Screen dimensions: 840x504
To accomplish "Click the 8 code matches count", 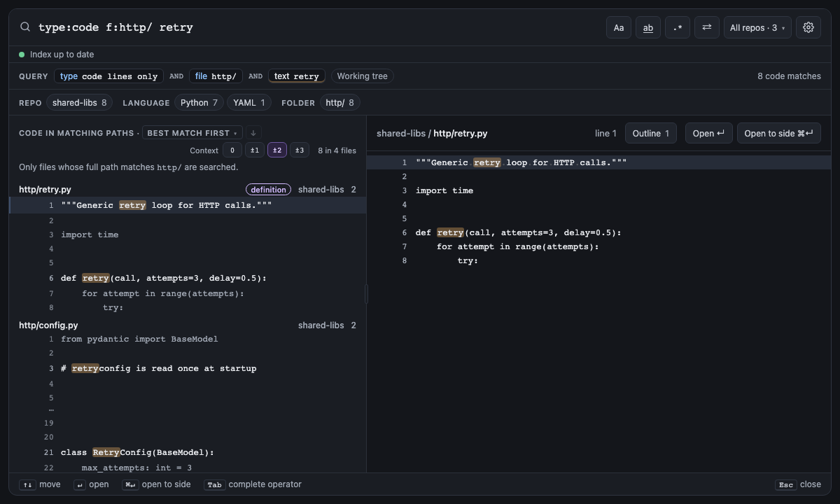I will coord(789,76).
